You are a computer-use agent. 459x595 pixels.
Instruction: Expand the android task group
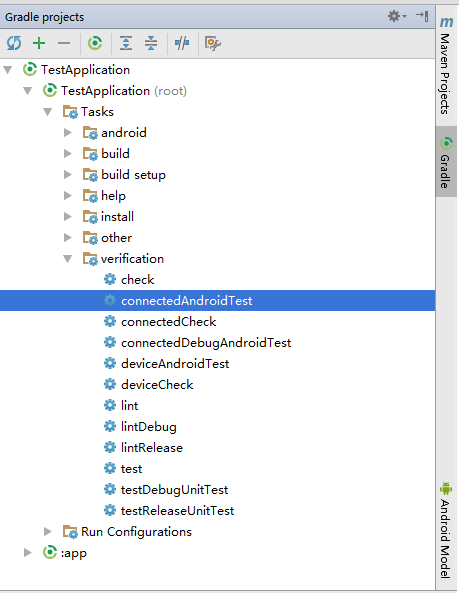(68, 133)
